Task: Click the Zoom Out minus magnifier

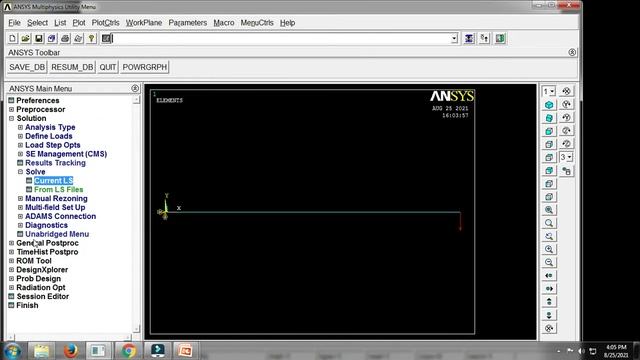Action: tap(549, 262)
